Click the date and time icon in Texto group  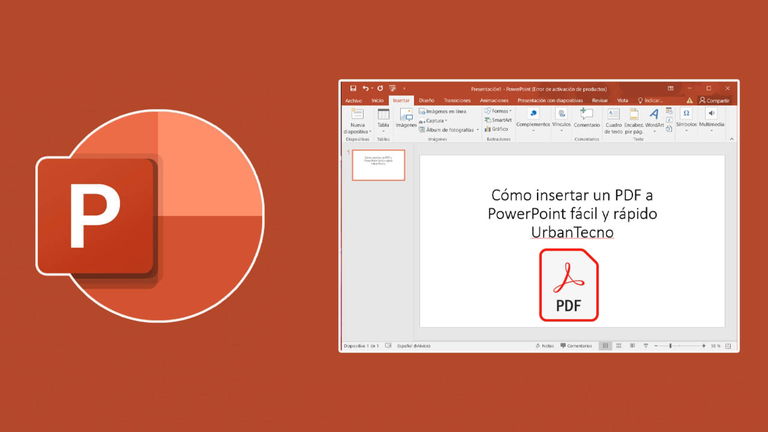point(669,112)
